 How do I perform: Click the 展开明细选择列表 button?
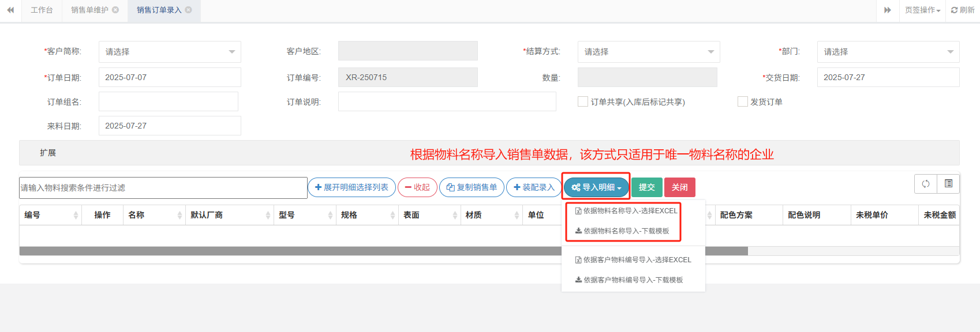tap(351, 187)
